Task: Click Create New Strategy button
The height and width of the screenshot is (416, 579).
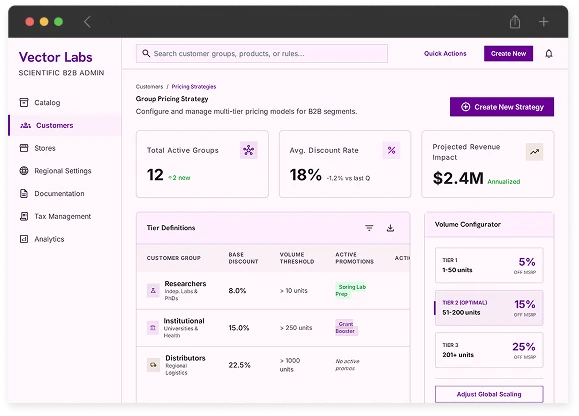Action: click(502, 107)
